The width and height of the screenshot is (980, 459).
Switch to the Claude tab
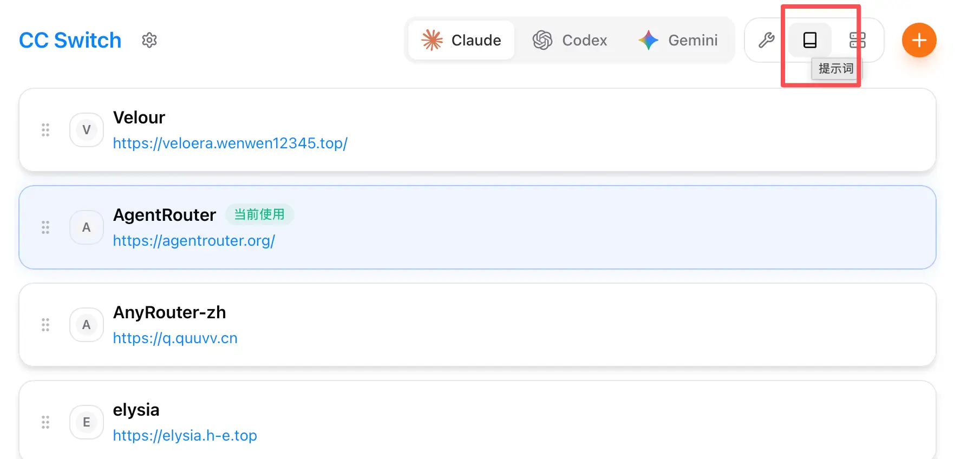461,40
